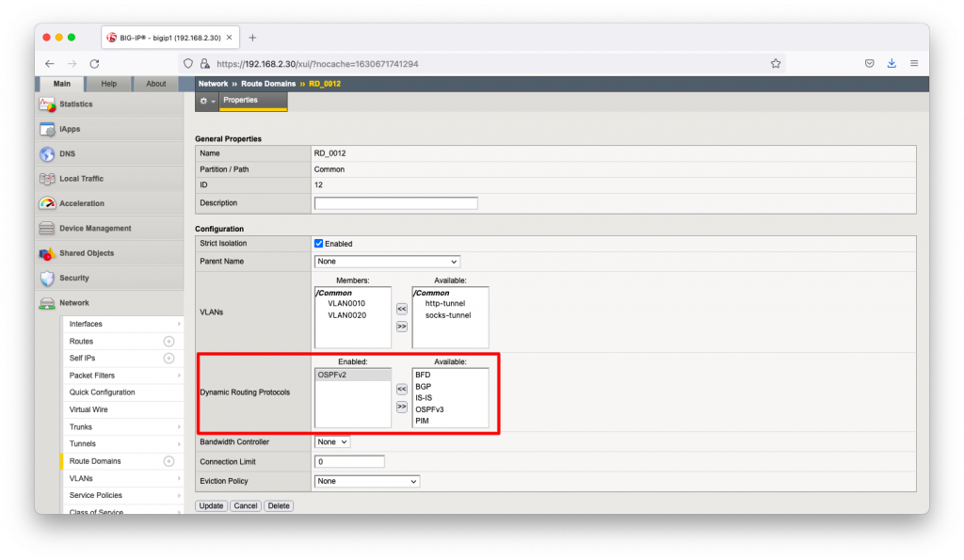The image size is (964, 560).
Task: Select the Security shield icon
Action: pyautogui.click(x=47, y=279)
